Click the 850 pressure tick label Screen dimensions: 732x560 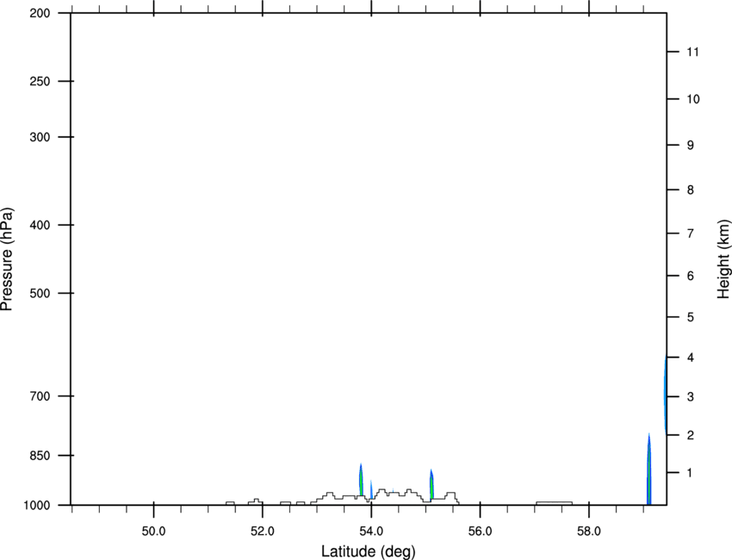pos(40,455)
